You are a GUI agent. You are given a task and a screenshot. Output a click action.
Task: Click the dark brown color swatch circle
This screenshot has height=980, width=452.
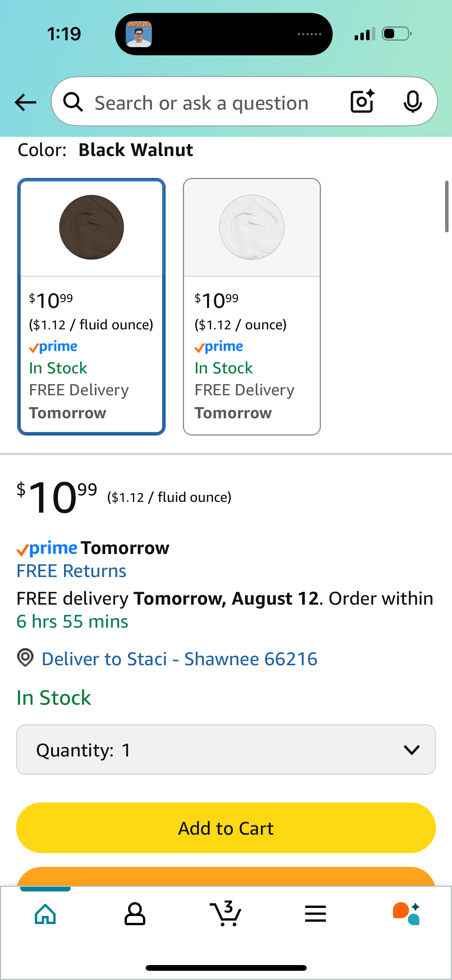tap(92, 227)
